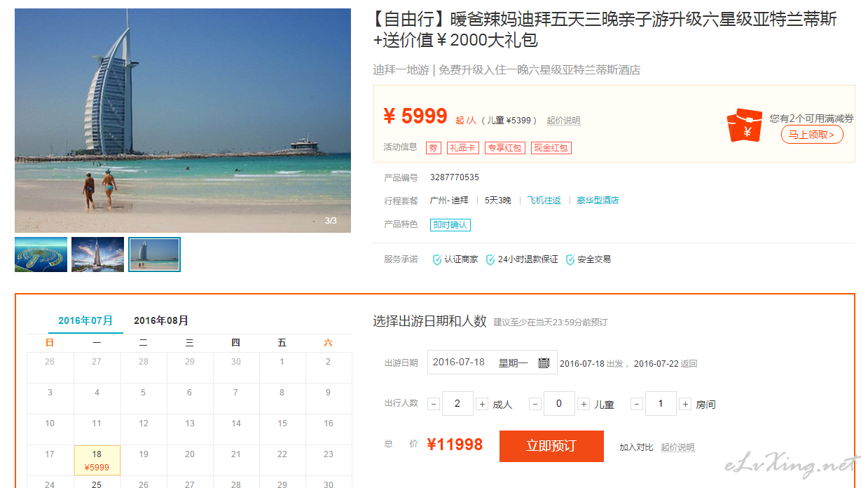
Task: Select the Burj Khalifa thumbnail image
Action: pos(98,255)
